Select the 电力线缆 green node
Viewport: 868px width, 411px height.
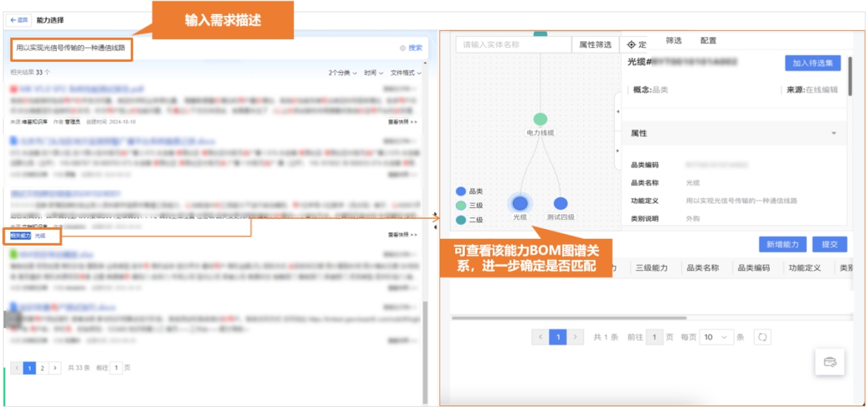click(540, 120)
